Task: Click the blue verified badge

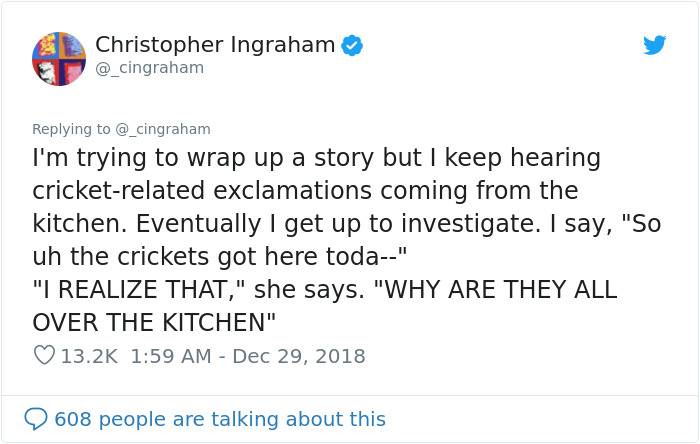Action: point(352,45)
